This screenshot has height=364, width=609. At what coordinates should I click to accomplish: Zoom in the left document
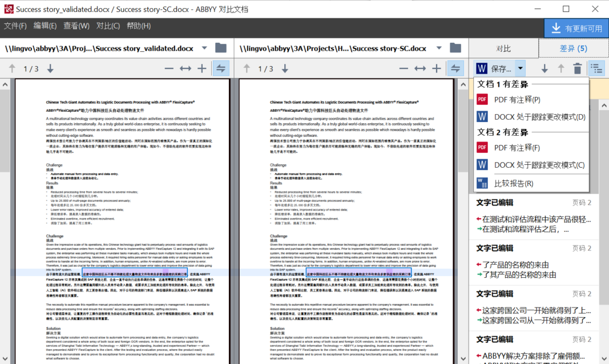point(202,69)
